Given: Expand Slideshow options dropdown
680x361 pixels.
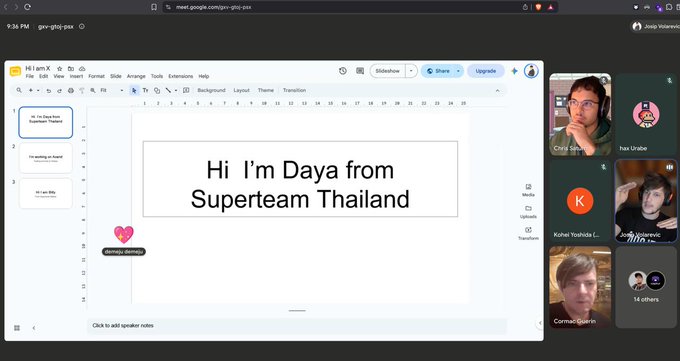Looking at the screenshot, I should pos(411,71).
